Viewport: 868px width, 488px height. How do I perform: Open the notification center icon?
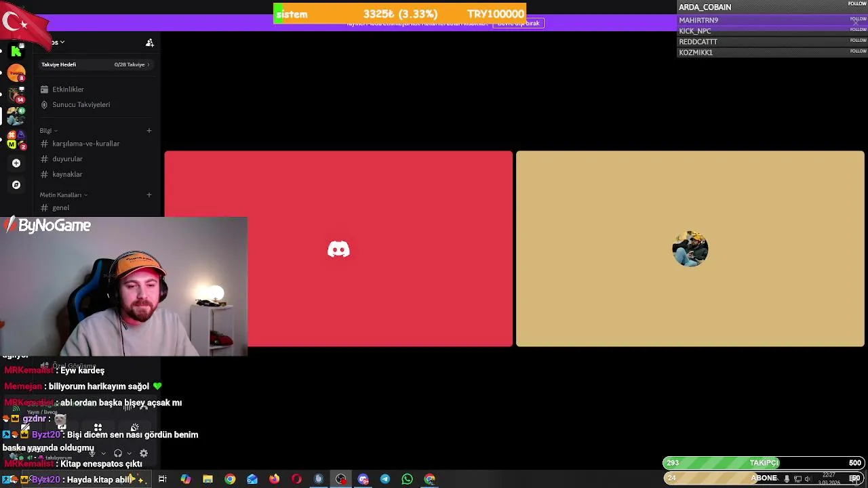(x=855, y=479)
